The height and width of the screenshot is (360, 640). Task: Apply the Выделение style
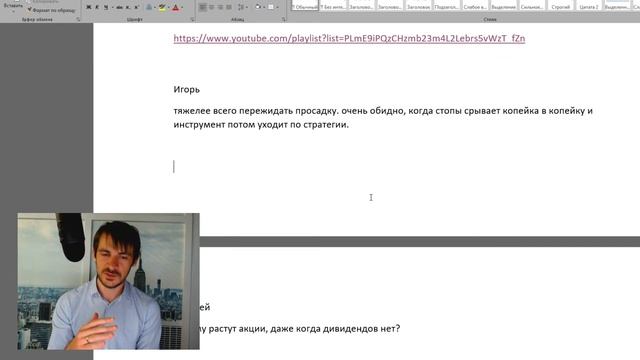503,5
